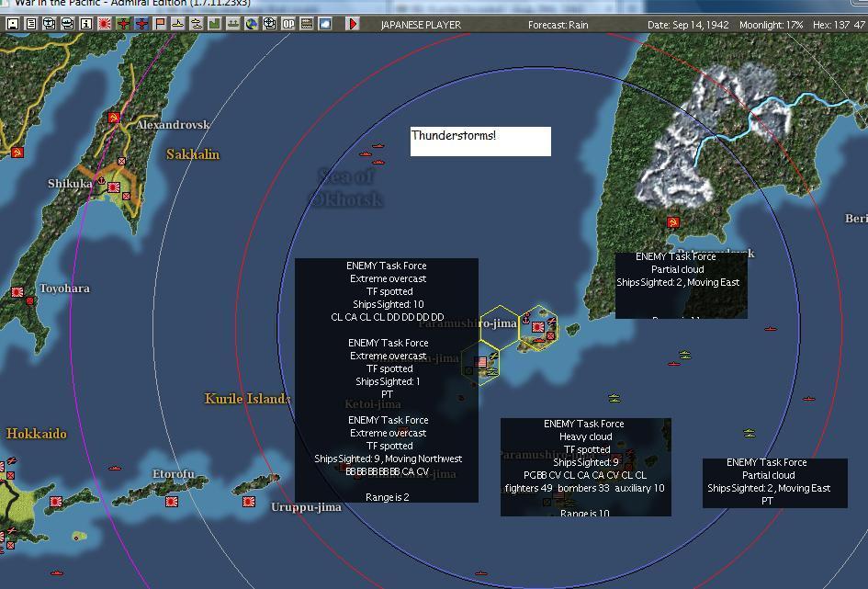Image resolution: width=868 pixels, height=589 pixels.
Task: Select the Soviet base at Alexandrovsk
Action: point(114,118)
